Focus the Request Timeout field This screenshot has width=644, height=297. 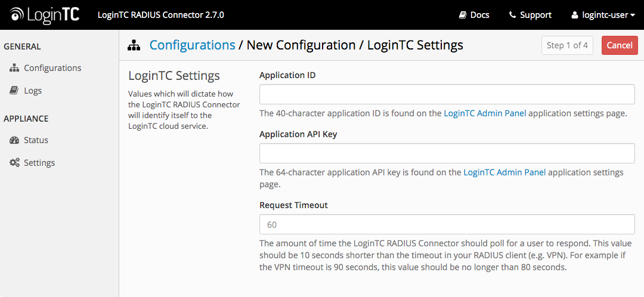(x=447, y=225)
